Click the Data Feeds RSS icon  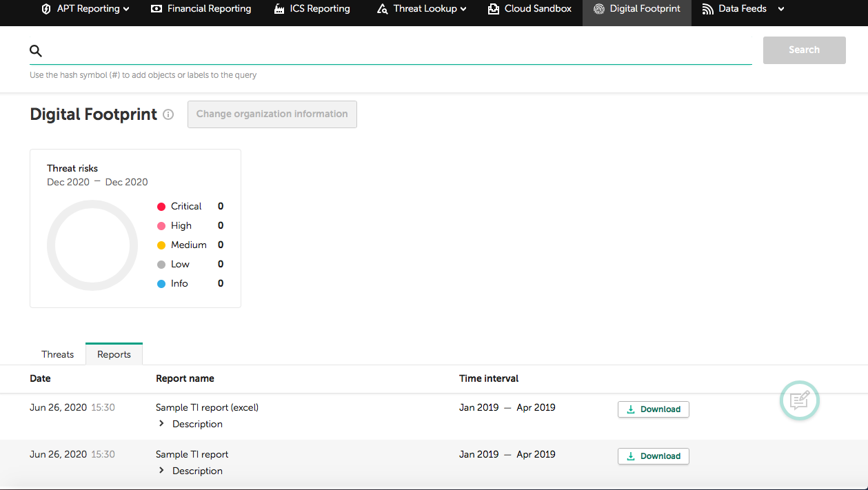coord(708,10)
